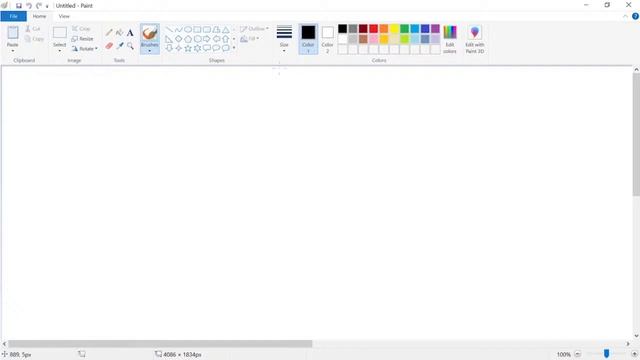This screenshot has width=640, height=360.
Task: Open the shape Fill dropdown
Action: [250, 39]
